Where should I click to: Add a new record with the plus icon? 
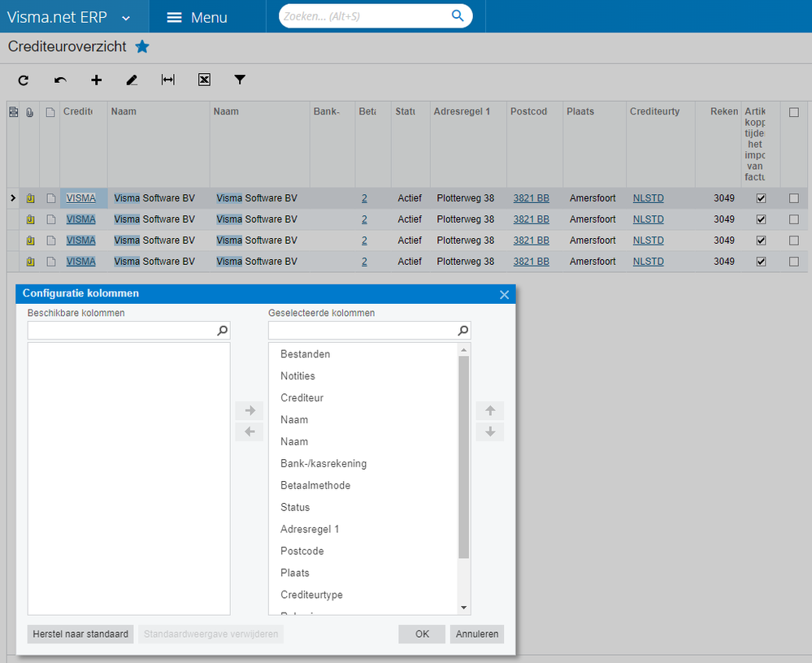click(x=97, y=80)
